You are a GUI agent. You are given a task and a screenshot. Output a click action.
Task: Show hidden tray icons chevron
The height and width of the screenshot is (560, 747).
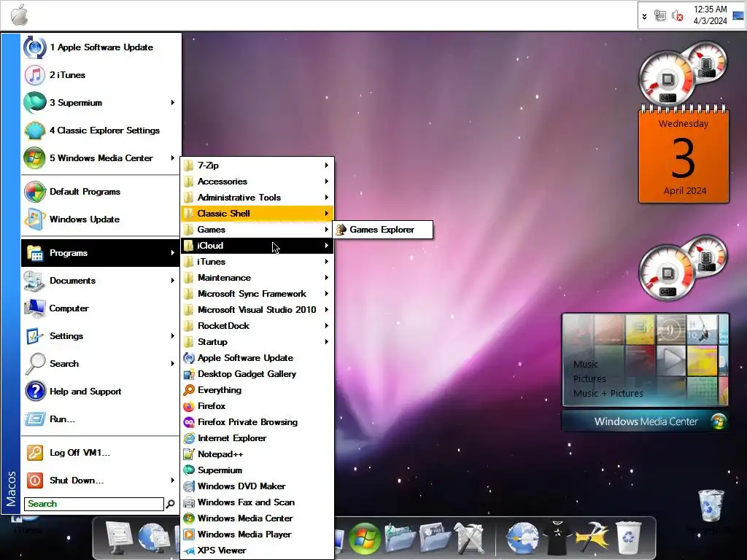click(644, 16)
